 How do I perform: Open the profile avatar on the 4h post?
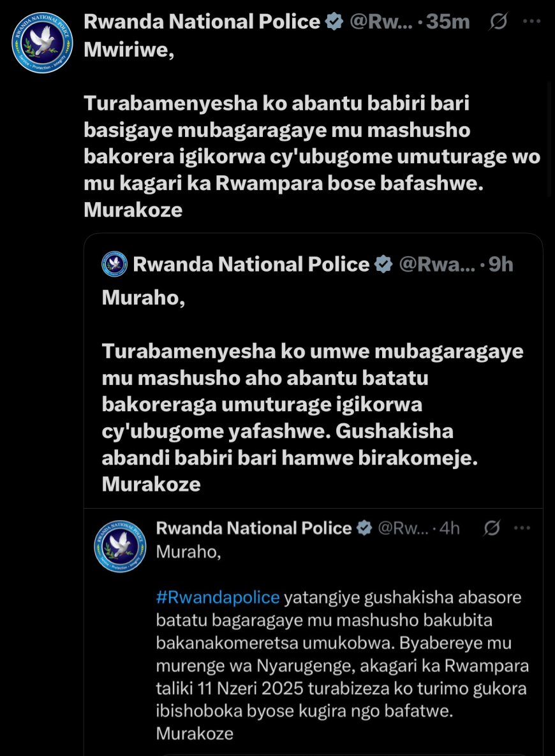120,546
